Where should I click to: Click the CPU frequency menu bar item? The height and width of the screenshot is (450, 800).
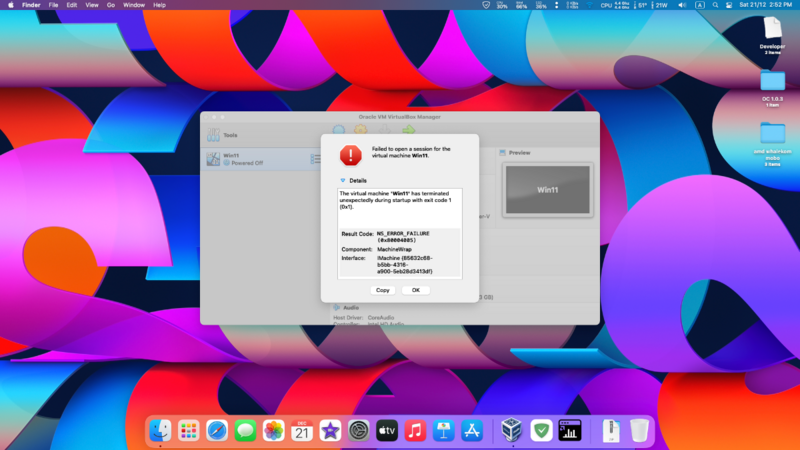click(x=615, y=5)
